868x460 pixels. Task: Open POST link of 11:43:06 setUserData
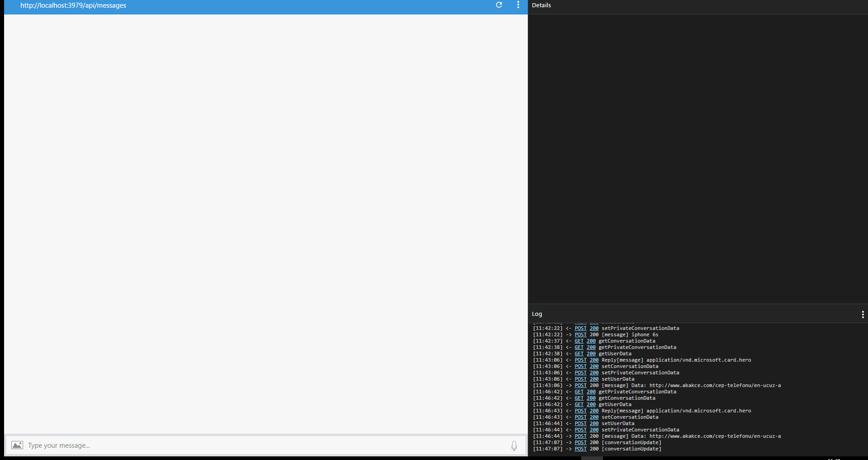[580, 379]
